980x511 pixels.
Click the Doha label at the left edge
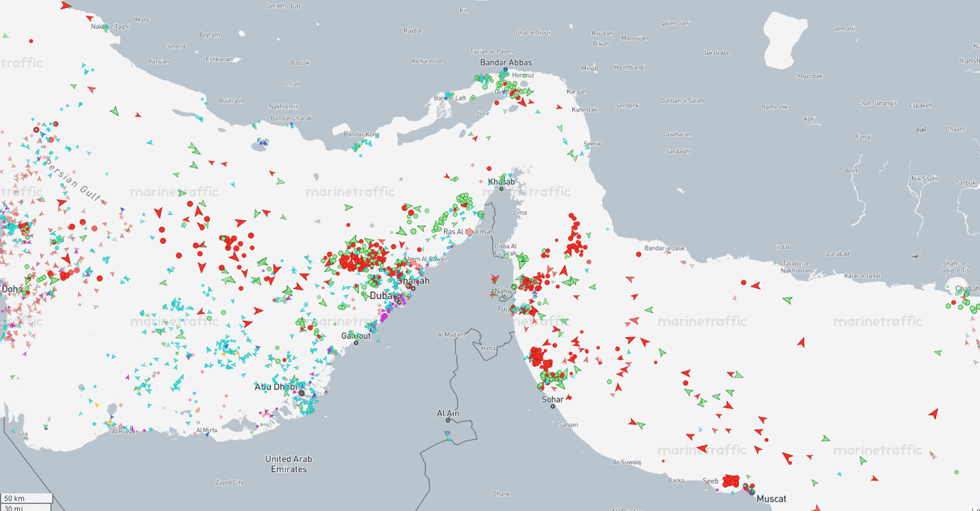coord(11,289)
